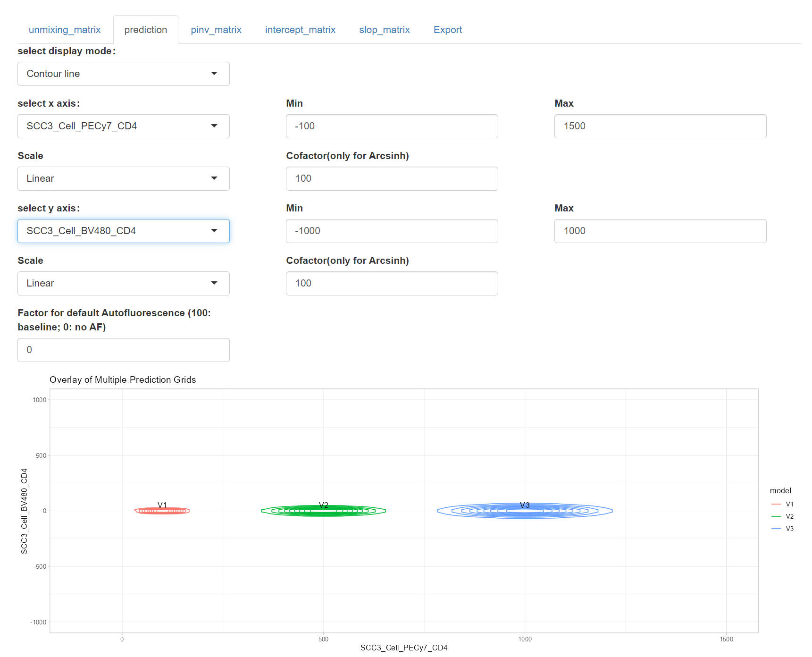This screenshot has height=657, width=812.
Task: Expand the Contour line display mode dropdown
Action: pyautogui.click(x=123, y=74)
